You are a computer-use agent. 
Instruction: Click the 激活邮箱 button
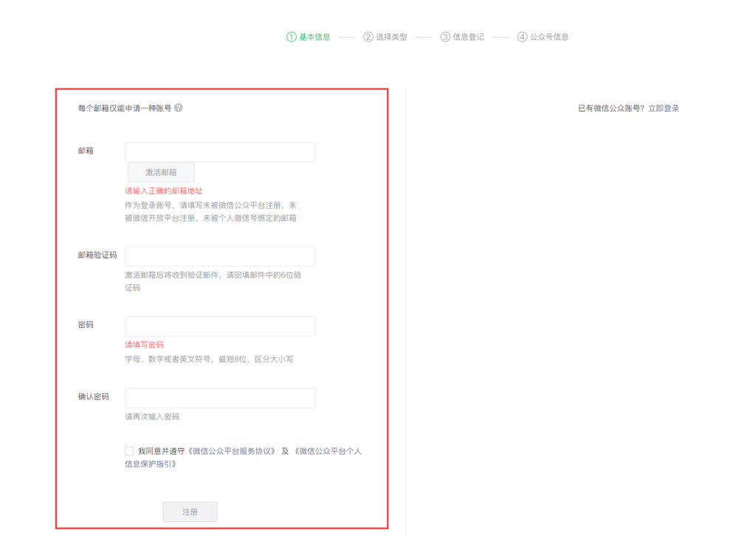click(161, 173)
